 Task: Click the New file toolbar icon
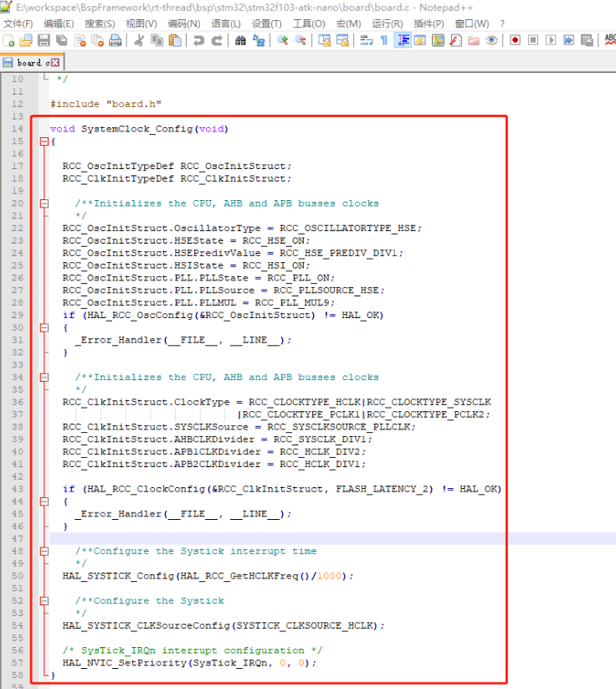click(9, 40)
